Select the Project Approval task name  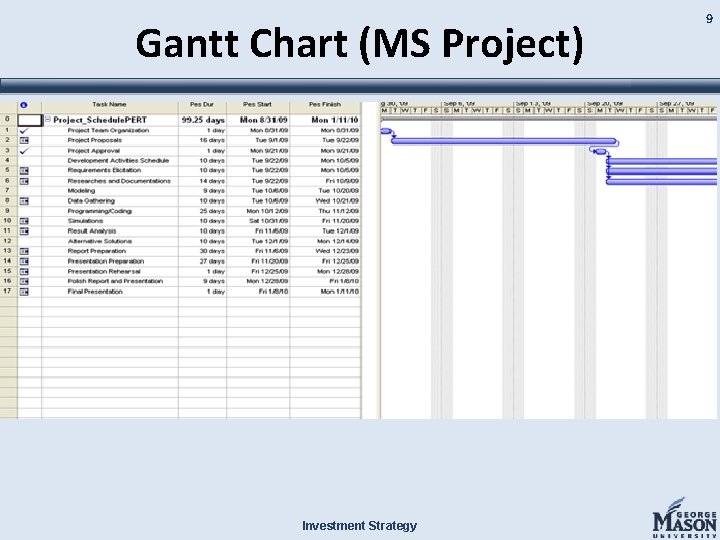point(94,151)
